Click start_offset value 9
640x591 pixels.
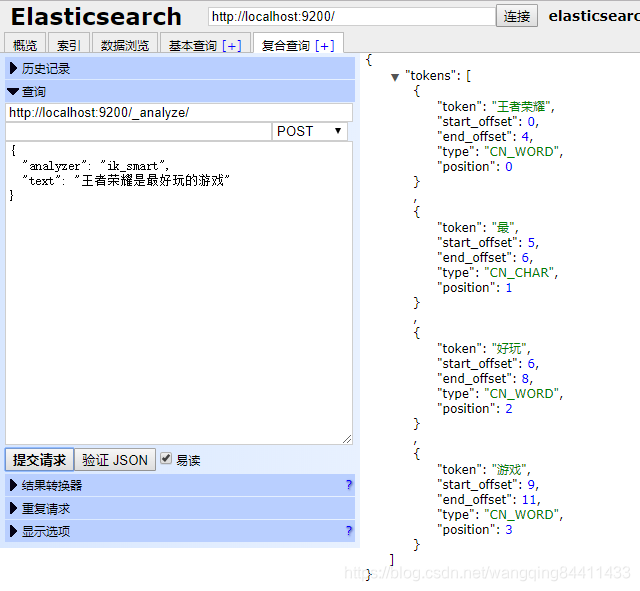click(531, 485)
